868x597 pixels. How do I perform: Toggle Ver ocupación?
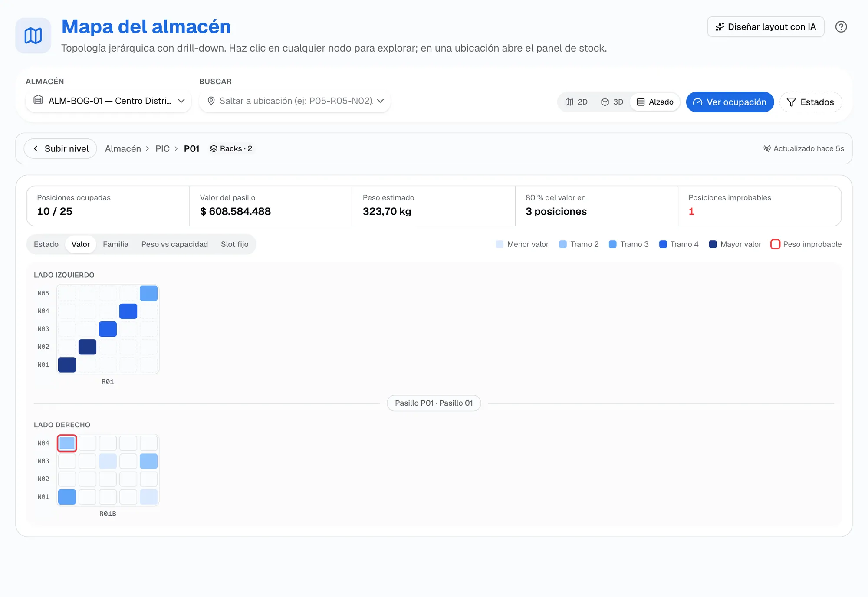point(730,102)
